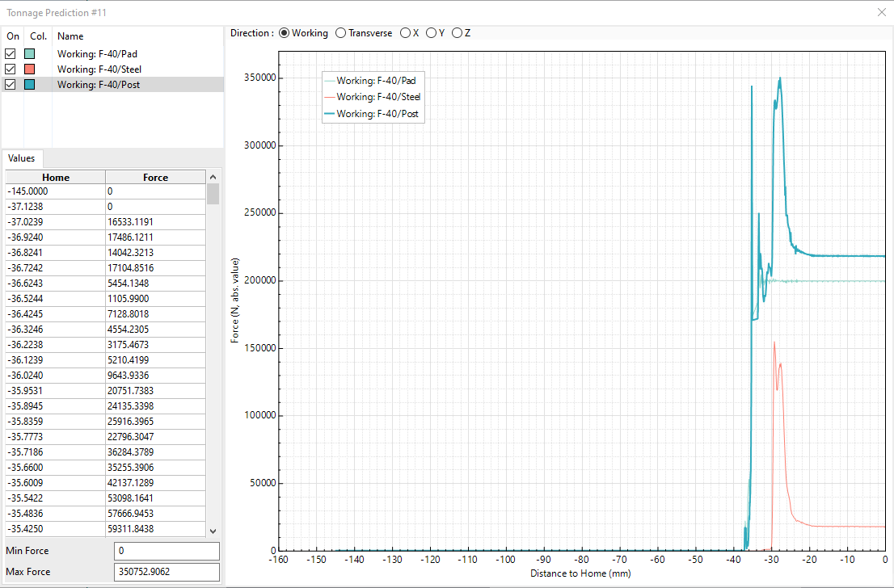Select Home cell -145.0000
The height and width of the screenshot is (588, 894).
[x=56, y=191]
